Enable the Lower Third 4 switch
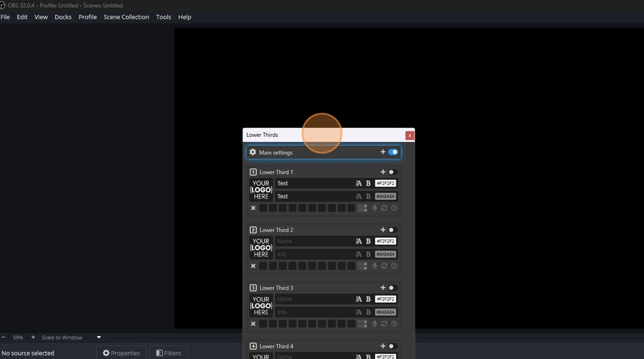644x359 pixels. [x=393, y=346]
